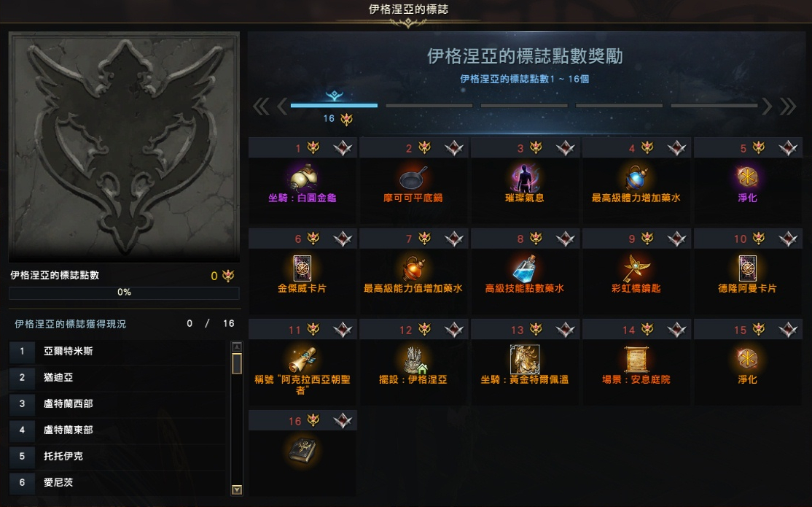The image size is (812, 507).
Task: Go to previous reward page arrow
Action: (x=282, y=107)
